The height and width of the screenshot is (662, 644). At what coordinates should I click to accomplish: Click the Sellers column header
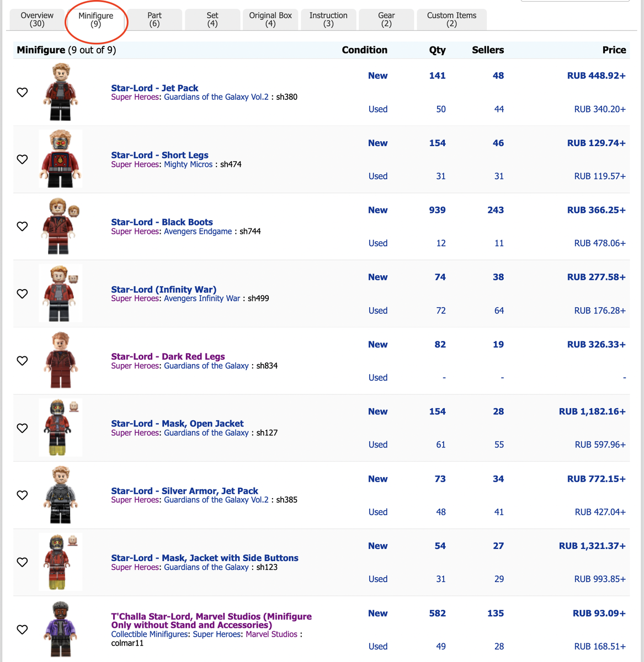(488, 50)
